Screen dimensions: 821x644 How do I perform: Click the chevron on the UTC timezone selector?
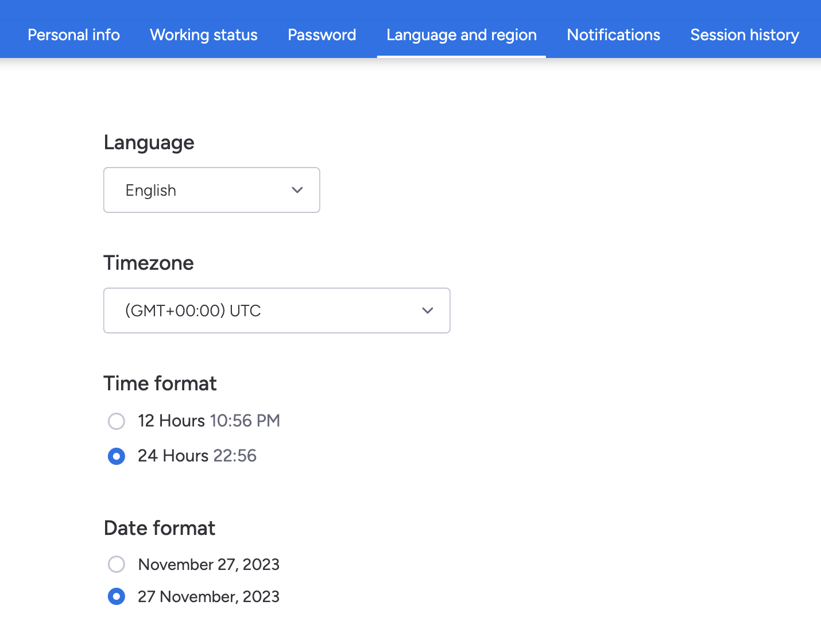427,311
